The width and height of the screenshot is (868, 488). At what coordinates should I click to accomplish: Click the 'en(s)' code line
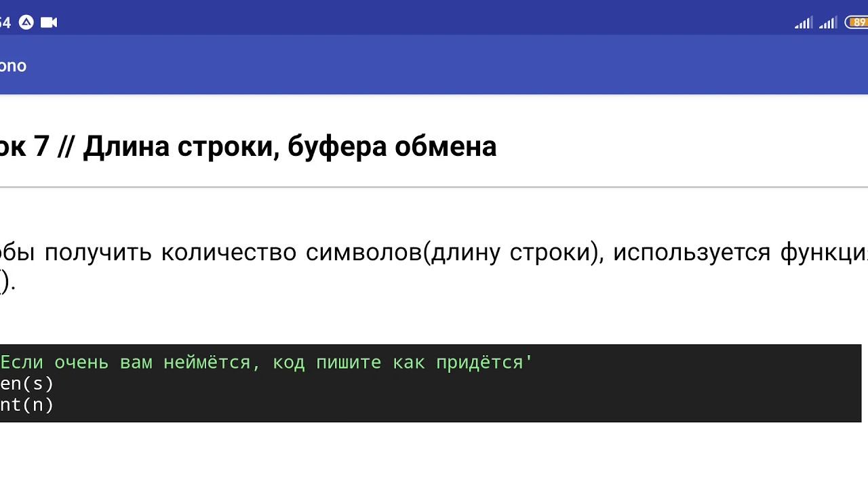26,384
